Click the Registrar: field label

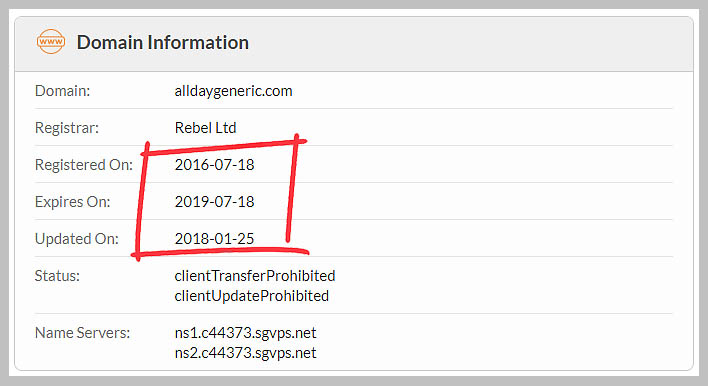point(67,128)
